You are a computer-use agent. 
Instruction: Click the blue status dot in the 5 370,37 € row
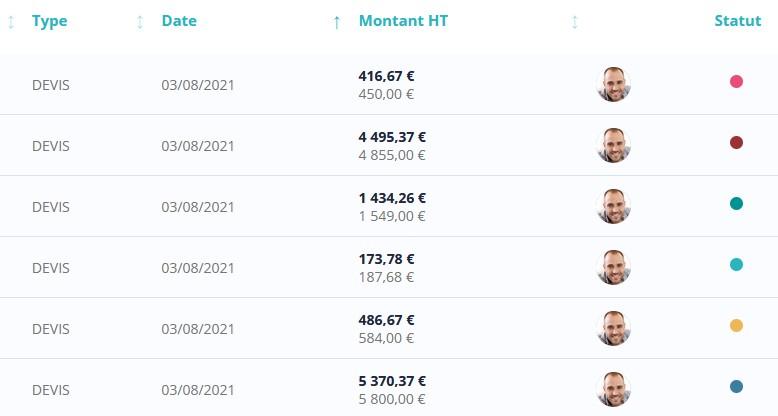pyautogui.click(x=736, y=387)
